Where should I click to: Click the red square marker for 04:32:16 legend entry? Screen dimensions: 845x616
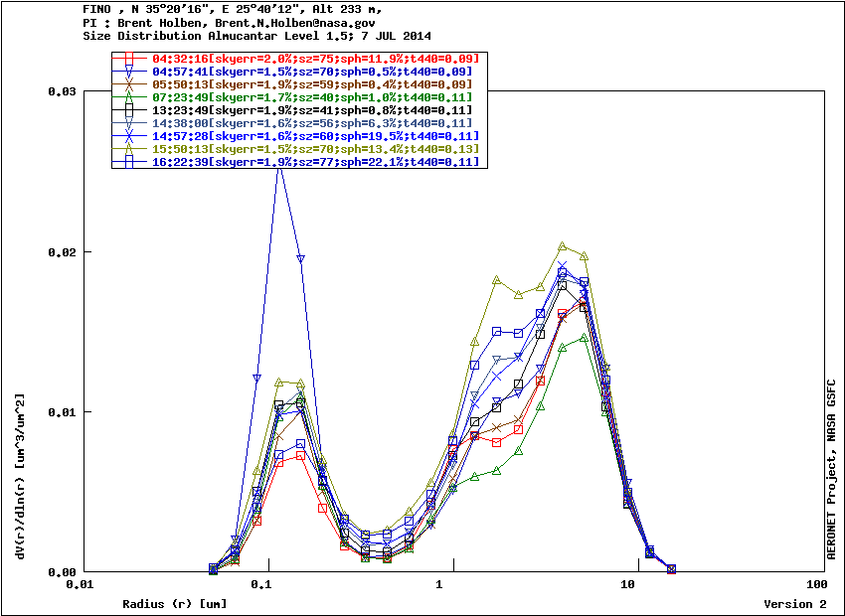[x=129, y=59]
